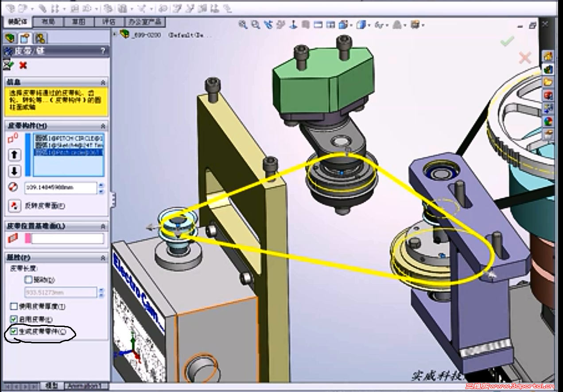Open the Appearances color-wheel task pane
This screenshot has width=563, height=392.
548,121
